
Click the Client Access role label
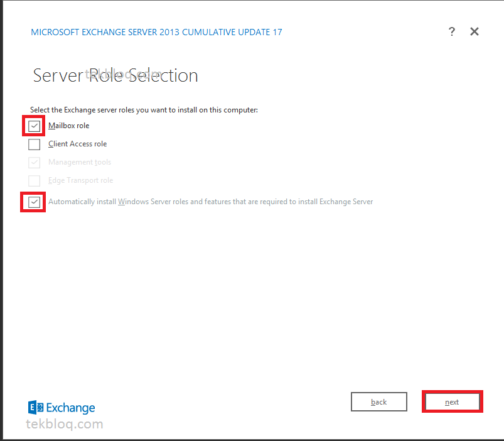[x=77, y=144]
